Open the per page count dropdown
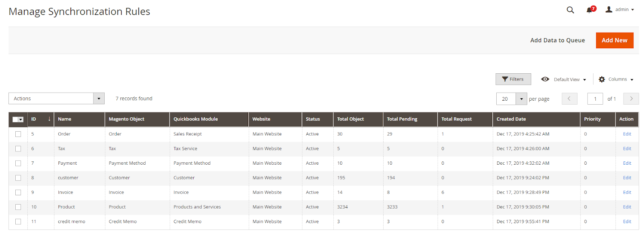644x238 pixels. pos(521,99)
